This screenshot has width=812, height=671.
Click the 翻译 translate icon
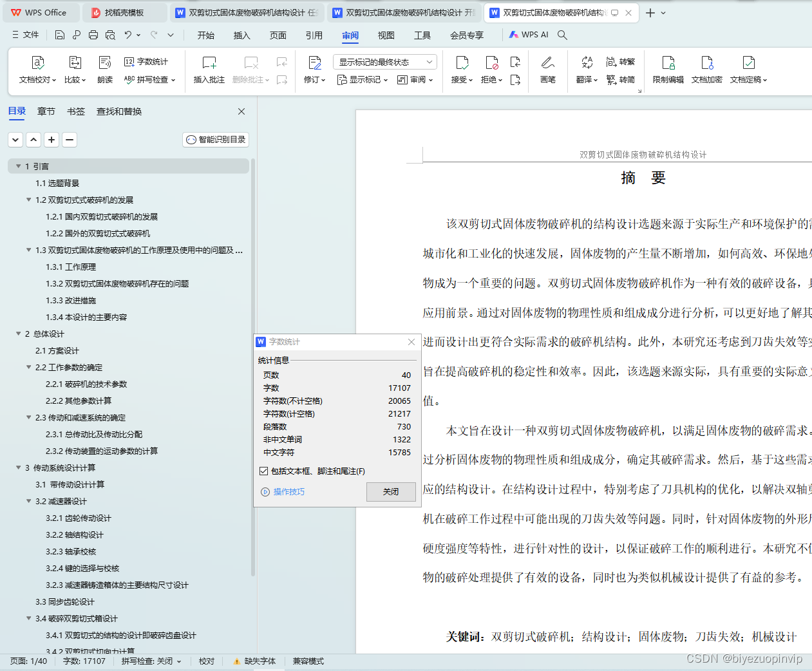coord(587,62)
